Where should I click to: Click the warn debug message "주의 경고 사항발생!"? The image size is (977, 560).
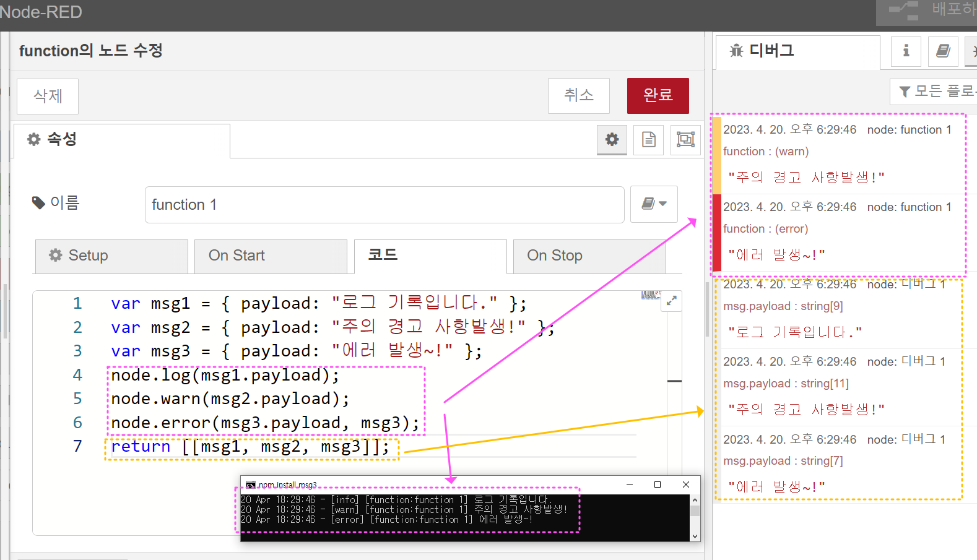(806, 177)
